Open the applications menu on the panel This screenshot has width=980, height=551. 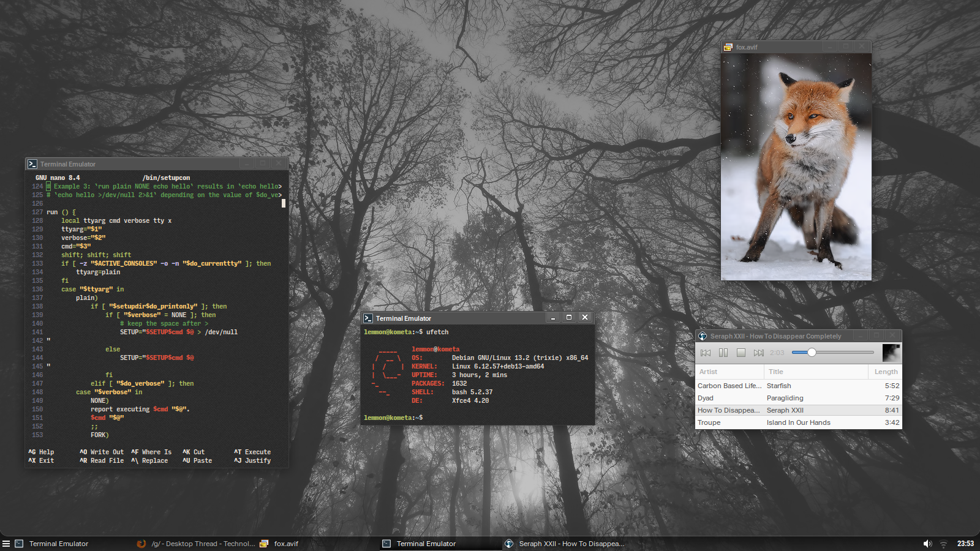pyautogui.click(x=6, y=544)
